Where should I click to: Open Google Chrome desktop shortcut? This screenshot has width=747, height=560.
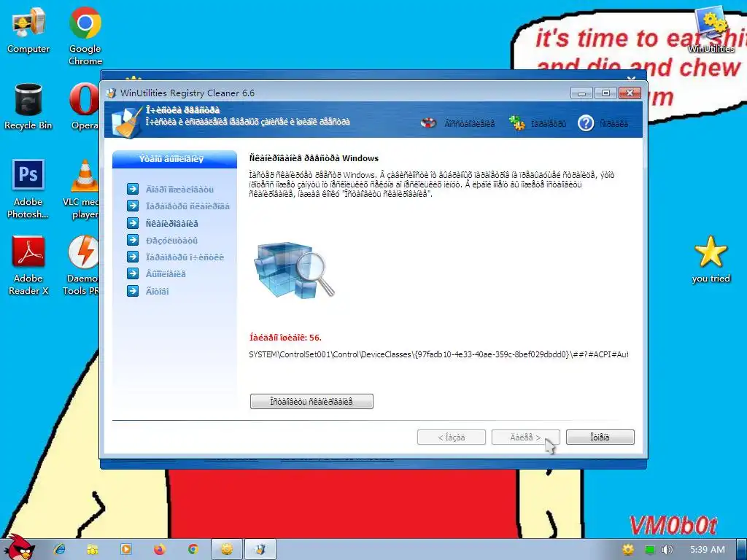(x=85, y=36)
